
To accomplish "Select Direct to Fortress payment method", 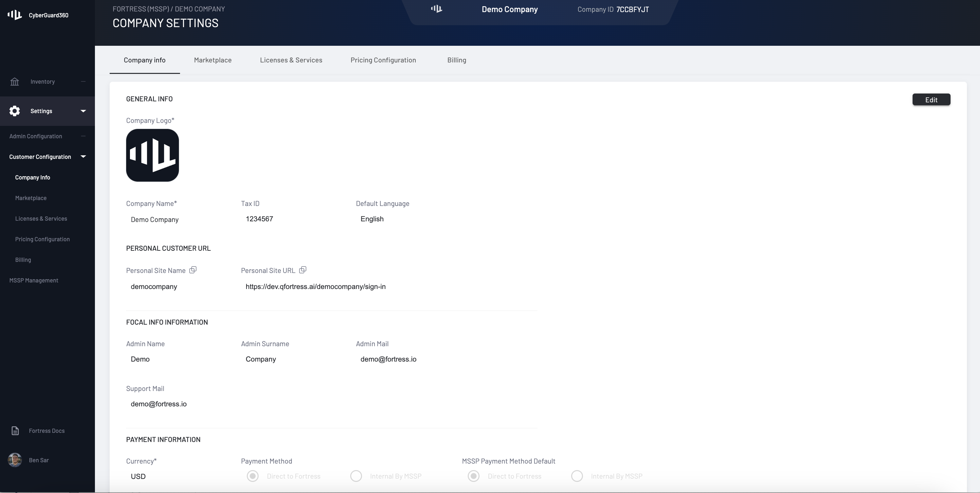I will pos(253,476).
